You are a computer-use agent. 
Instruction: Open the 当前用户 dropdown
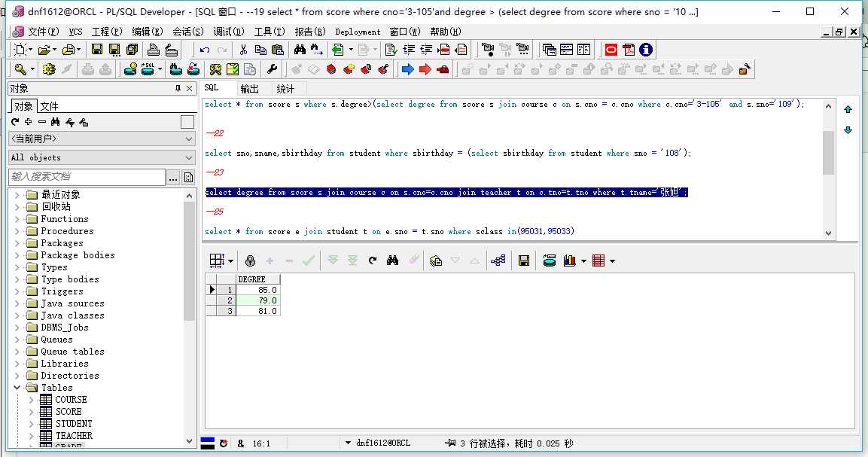[102, 139]
